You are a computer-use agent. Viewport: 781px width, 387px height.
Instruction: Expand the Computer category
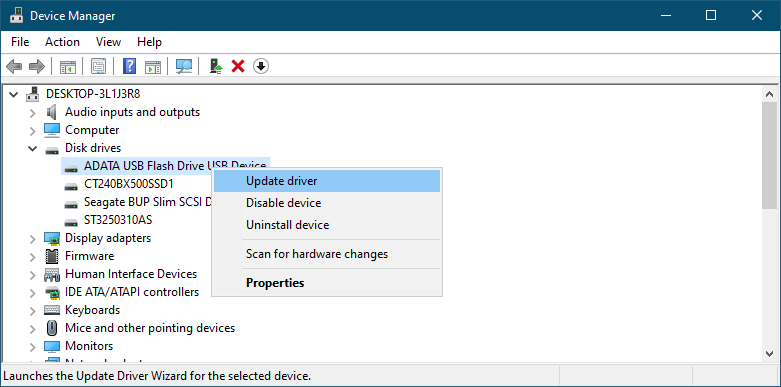(x=33, y=130)
